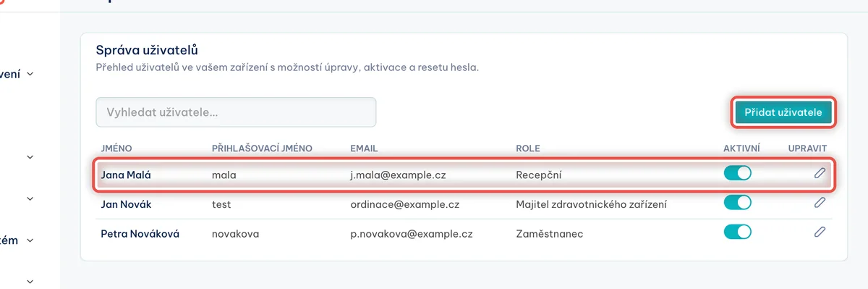The height and width of the screenshot is (289, 868).
Task: Select email ordinace@example.cz
Action: tap(405, 204)
